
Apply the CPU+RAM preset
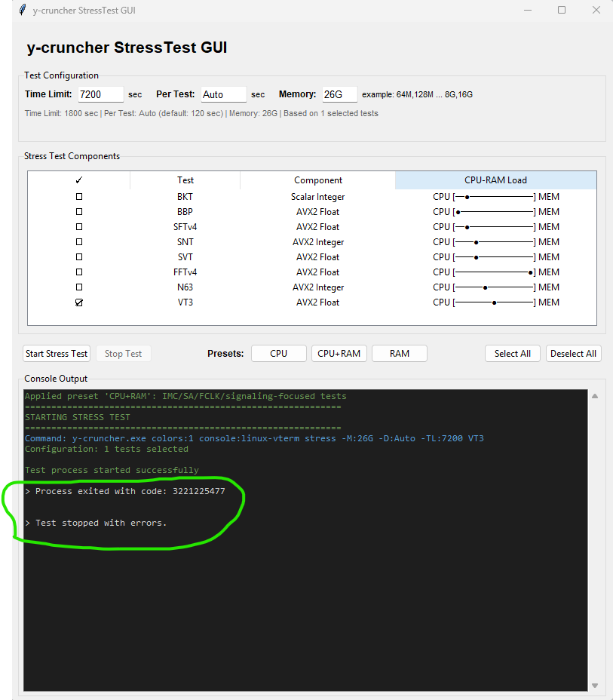pyautogui.click(x=339, y=354)
